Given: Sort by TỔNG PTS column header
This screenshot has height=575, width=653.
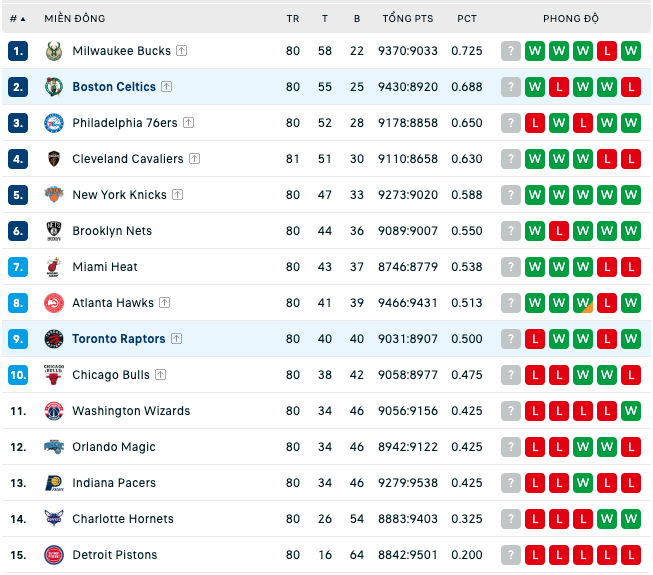Looking at the screenshot, I should (x=408, y=19).
